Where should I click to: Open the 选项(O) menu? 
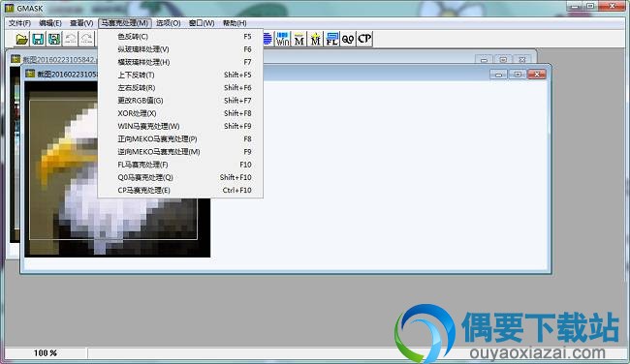click(x=169, y=23)
